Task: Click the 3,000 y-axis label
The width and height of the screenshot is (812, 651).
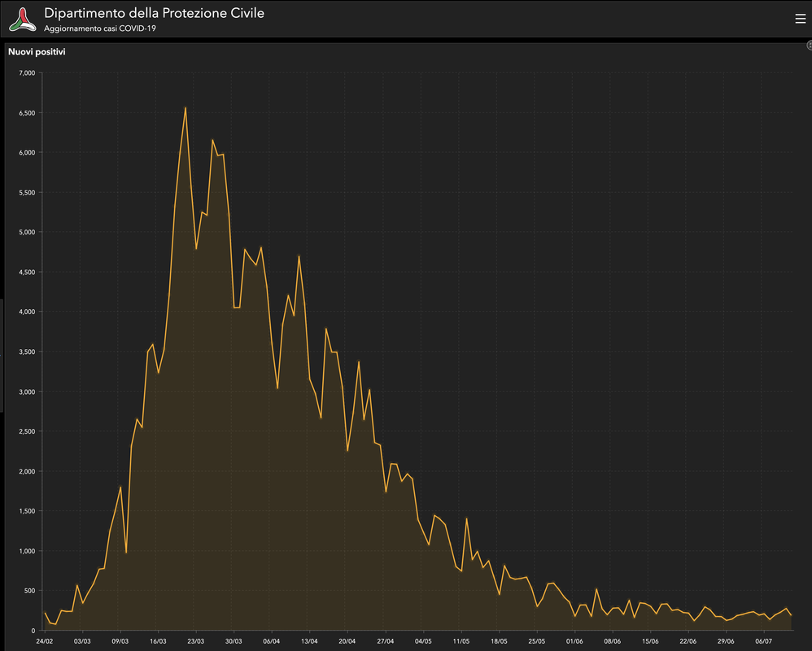Action: (27, 391)
